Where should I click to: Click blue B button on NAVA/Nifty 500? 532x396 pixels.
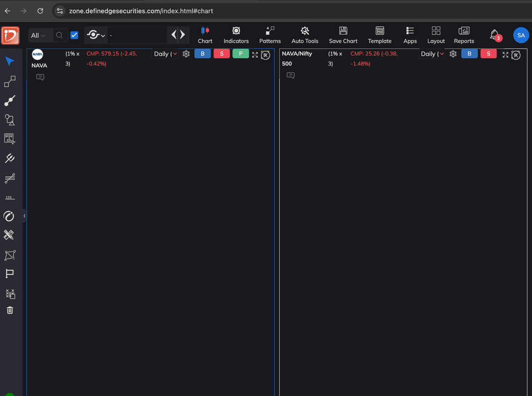pyautogui.click(x=469, y=54)
